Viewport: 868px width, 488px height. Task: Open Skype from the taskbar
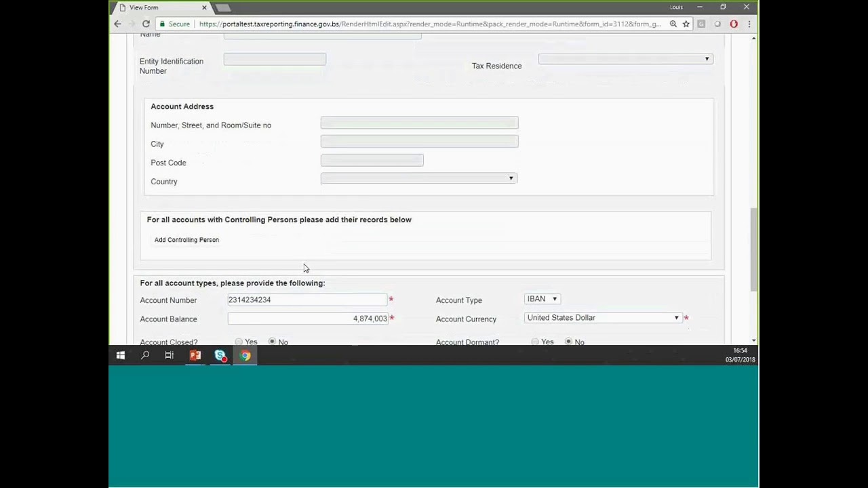click(x=220, y=355)
